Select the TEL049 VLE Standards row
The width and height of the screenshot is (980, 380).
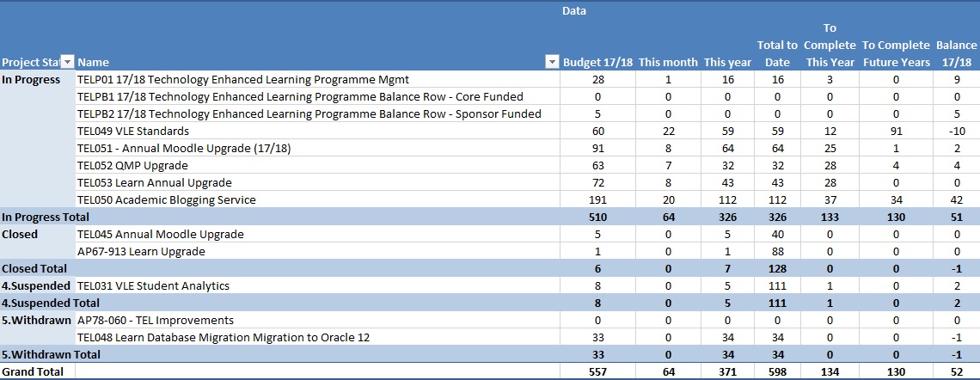point(133,131)
